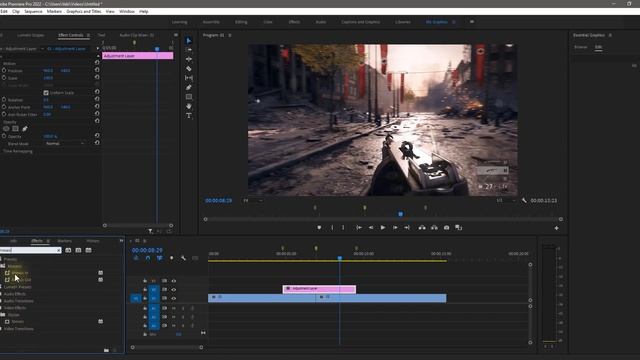Open Program monitor zoom level Fit dropdown
640x360 pixels.
pyautogui.click(x=253, y=200)
